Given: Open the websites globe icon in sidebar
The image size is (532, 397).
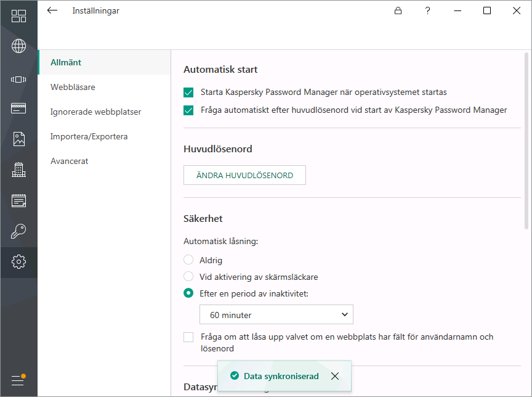Looking at the screenshot, I should 18,46.
